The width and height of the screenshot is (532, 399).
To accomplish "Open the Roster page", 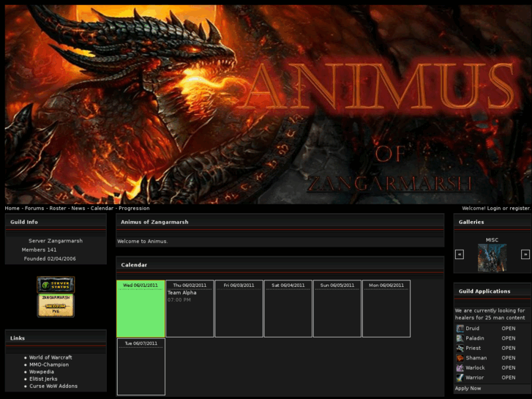I will (x=58, y=208).
